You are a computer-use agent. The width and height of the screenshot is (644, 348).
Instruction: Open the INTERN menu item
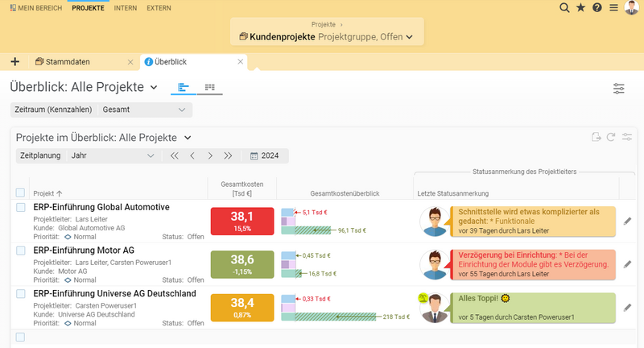click(x=126, y=8)
